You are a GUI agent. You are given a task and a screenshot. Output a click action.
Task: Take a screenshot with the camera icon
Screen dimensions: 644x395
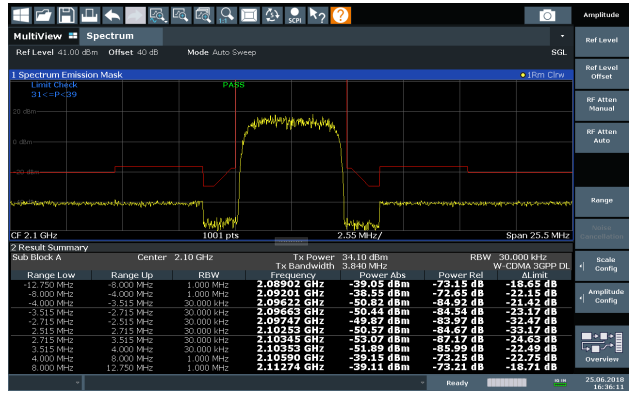pyautogui.click(x=547, y=16)
